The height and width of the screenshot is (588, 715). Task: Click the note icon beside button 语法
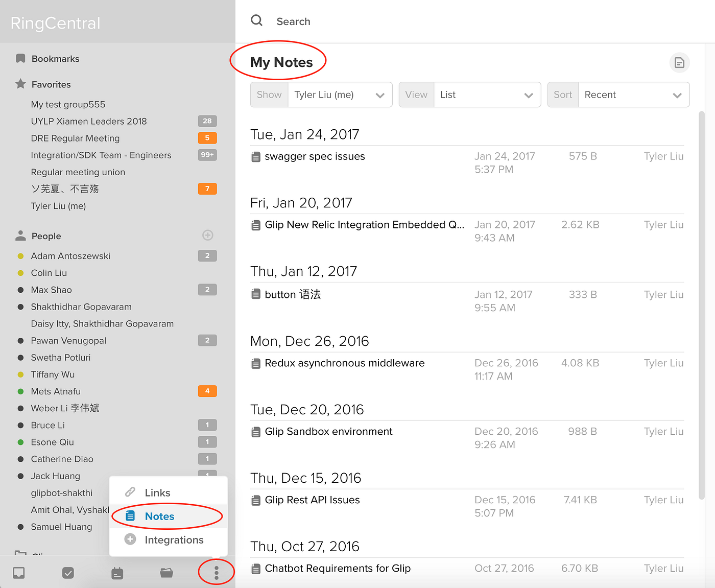256,294
